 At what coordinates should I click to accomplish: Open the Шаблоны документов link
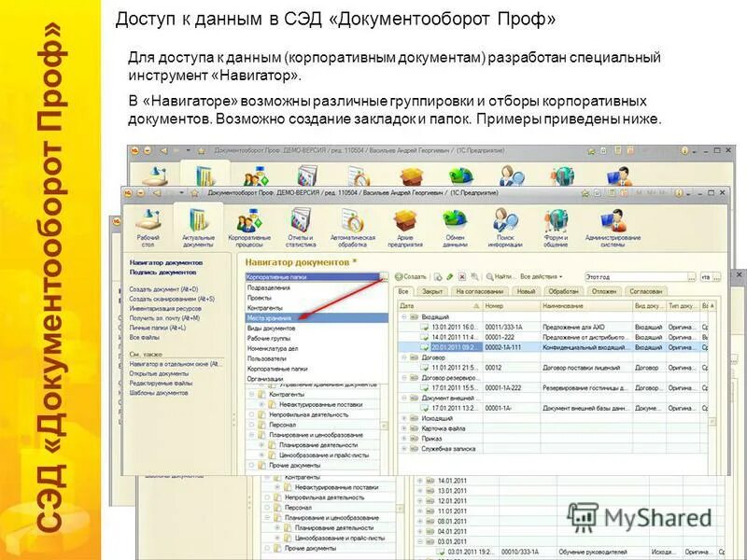(x=159, y=393)
